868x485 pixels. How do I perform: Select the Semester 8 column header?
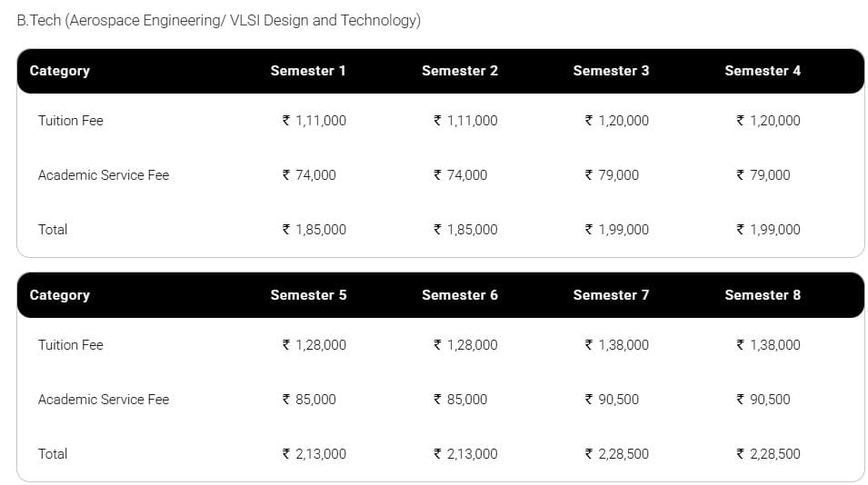pyautogui.click(x=763, y=295)
